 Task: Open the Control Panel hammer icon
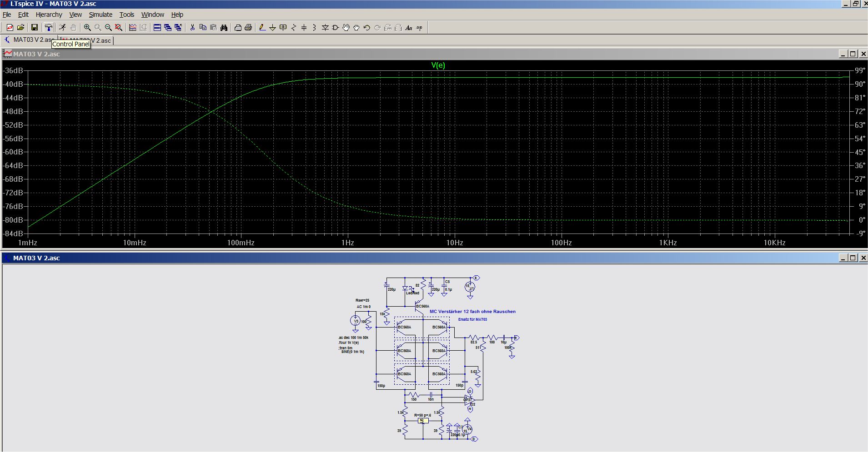[x=49, y=28]
